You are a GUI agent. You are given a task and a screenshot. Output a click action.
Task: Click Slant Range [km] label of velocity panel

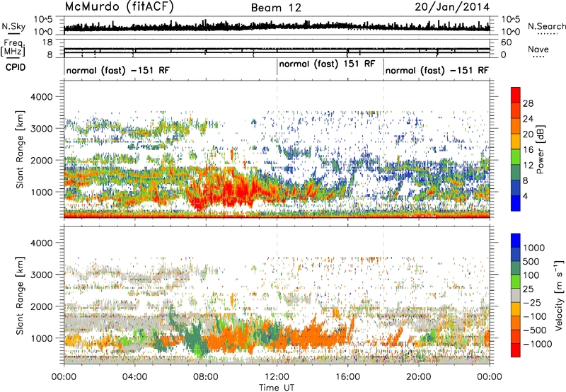pyautogui.click(x=20, y=296)
